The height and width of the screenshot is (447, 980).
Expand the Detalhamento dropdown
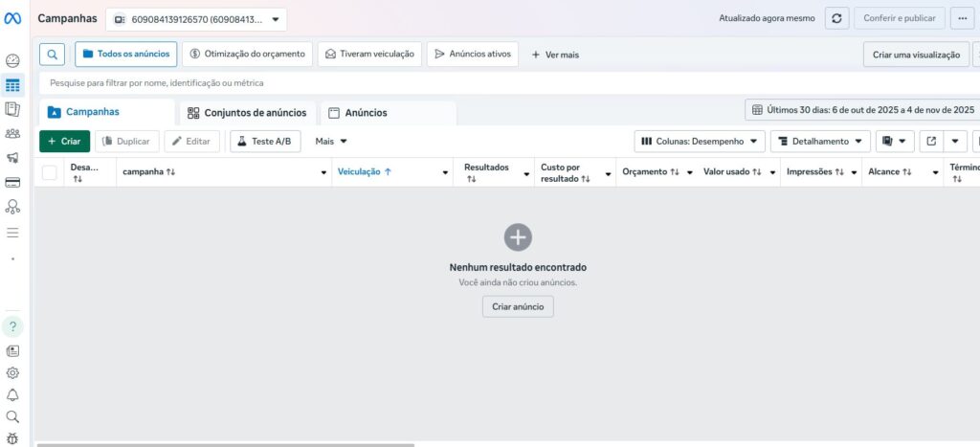click(820, 142)
